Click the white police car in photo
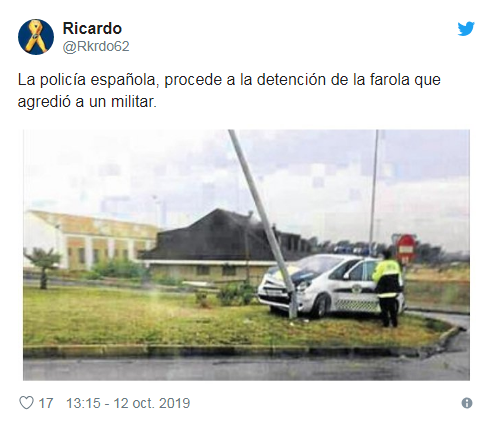 click(x=330, y=285)
